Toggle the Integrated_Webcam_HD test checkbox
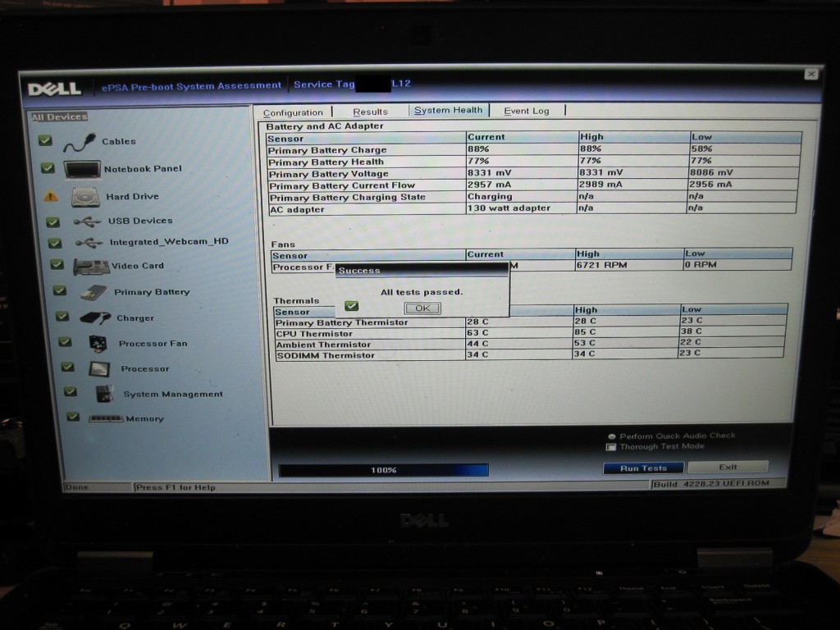The width and height of the screenshot is (840, 630). pos(55,243)
